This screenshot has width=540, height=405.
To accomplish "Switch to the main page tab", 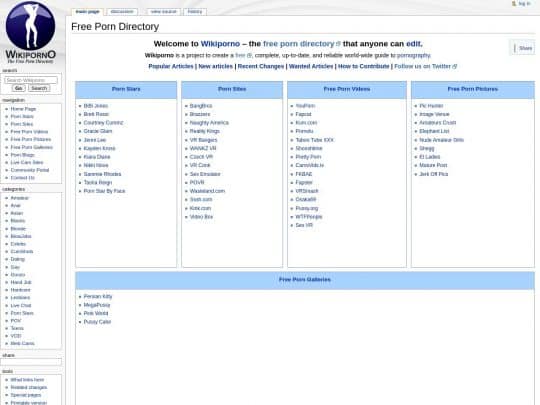I will [x=87, y=12].
